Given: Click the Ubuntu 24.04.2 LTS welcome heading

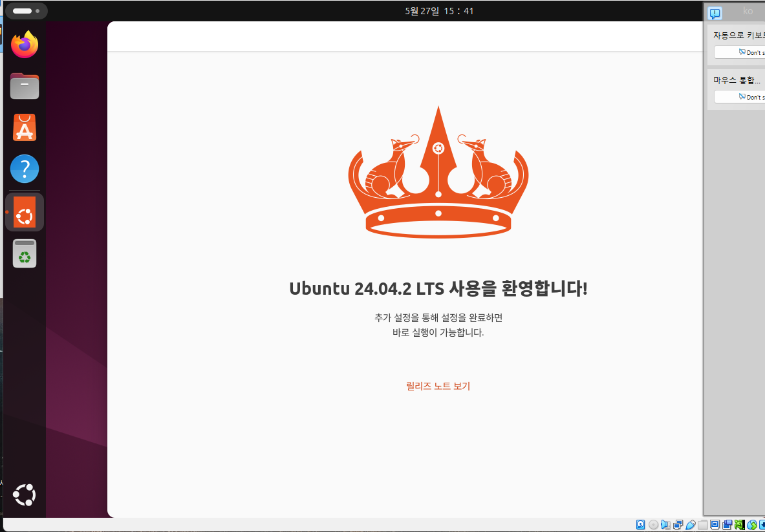Looking at the screenshot, I should coord(438,288).
